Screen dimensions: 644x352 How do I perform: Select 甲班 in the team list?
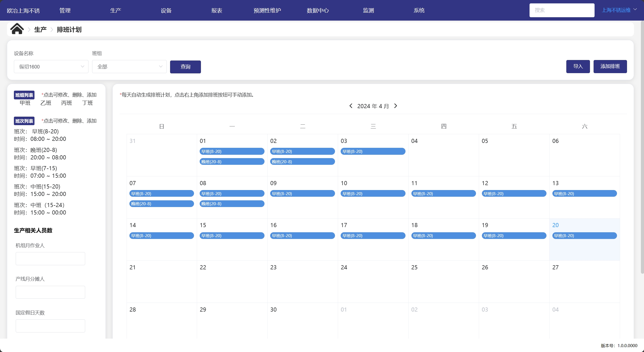tap(25, 103)
